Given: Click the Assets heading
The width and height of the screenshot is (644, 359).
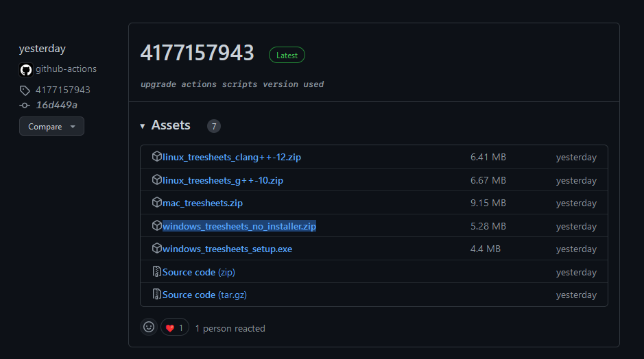Looking at the screenshot, I should pyautogui.click(x=171, y=125).
